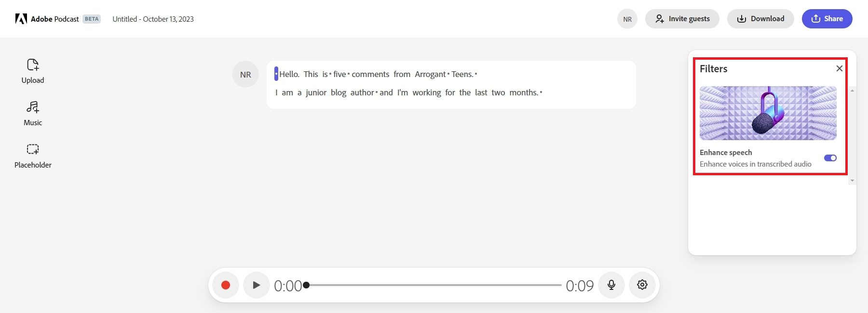Add Music from the sidebar
Viewport: 868px width, 313px height.
tap(33, 114)
